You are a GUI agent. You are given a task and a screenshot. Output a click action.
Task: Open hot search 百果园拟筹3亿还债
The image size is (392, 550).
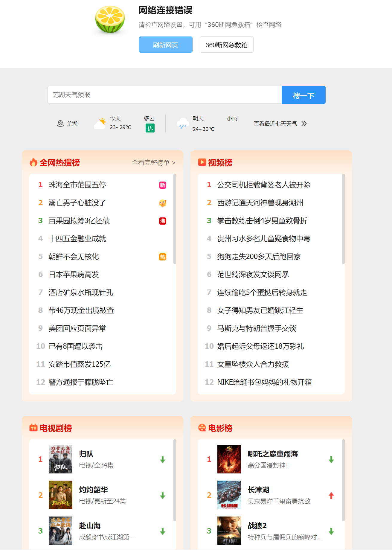click(79, 221)
